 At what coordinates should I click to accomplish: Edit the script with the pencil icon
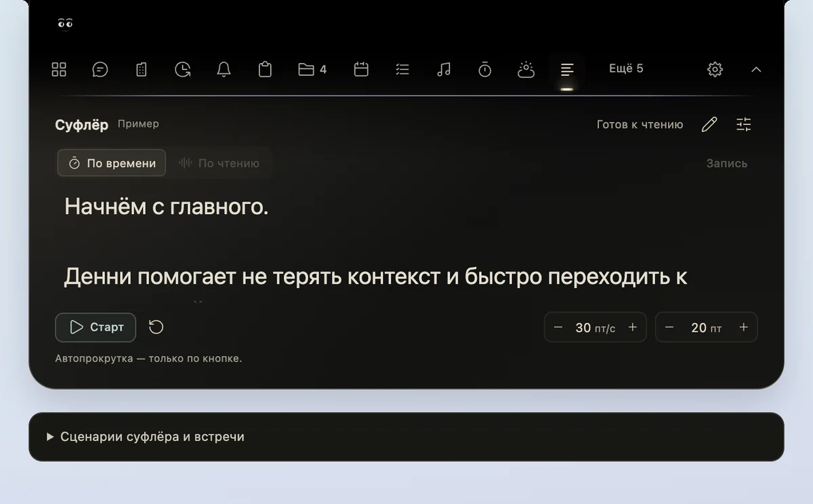click(x=709, y=125)
